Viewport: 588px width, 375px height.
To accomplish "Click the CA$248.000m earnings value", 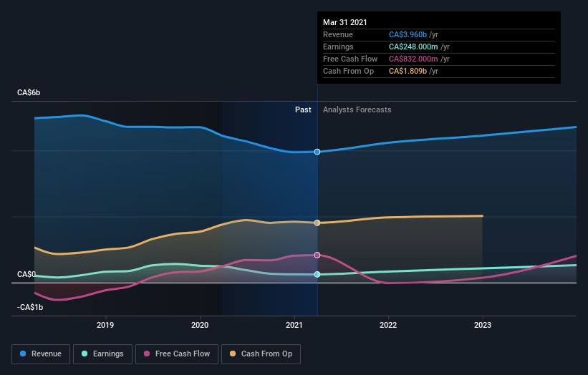I will [413, 47].
